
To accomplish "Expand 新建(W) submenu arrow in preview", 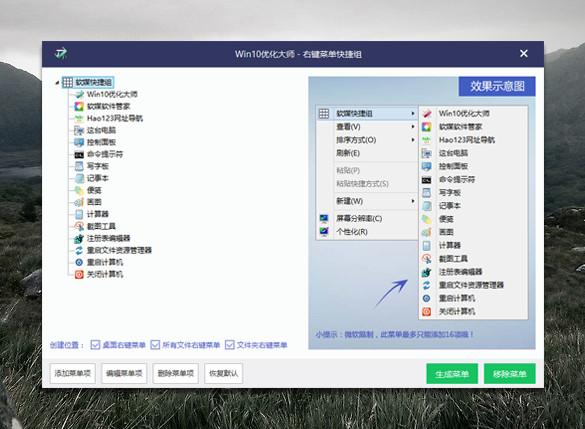I will (x=413, y=201).
